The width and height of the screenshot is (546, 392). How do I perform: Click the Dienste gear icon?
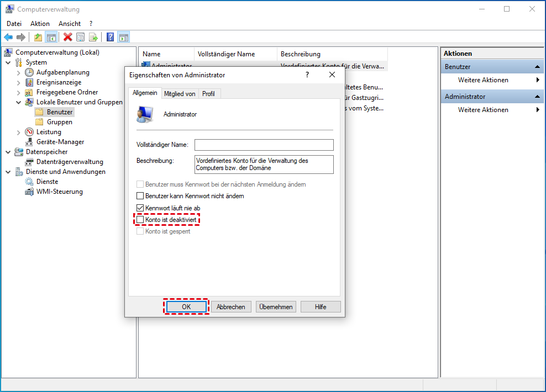click(29, 182)
